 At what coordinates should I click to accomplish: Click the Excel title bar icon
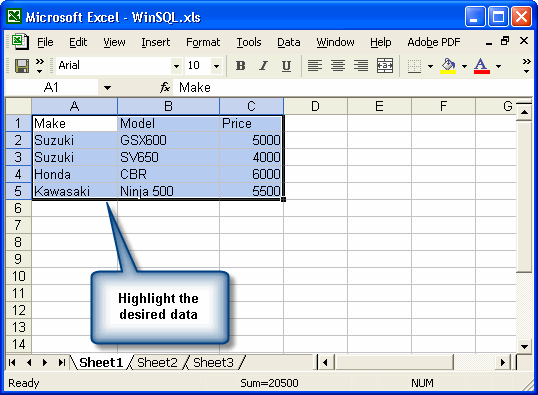[14, 16]
